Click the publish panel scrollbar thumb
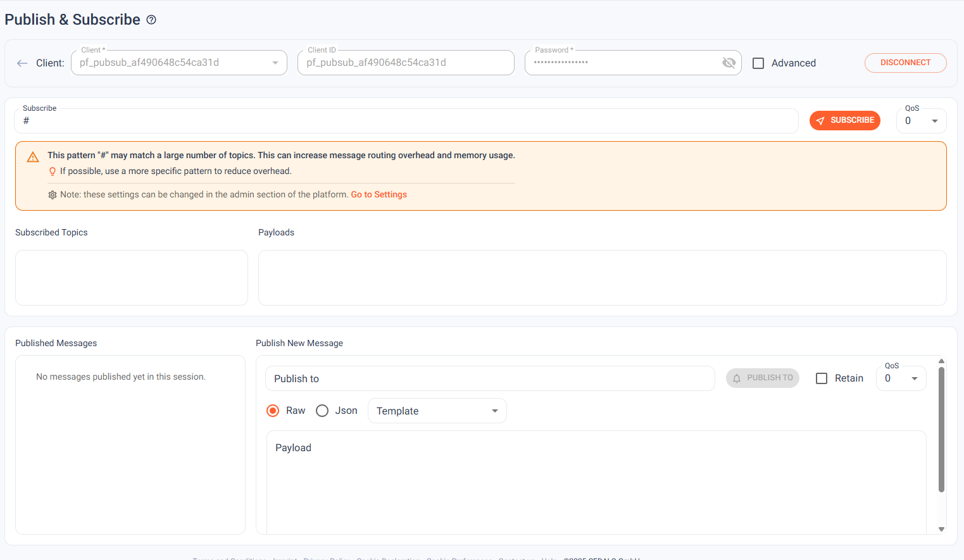The height and width of the screenshot is (560, 964). pyautogui.click(x=941, y=430)
